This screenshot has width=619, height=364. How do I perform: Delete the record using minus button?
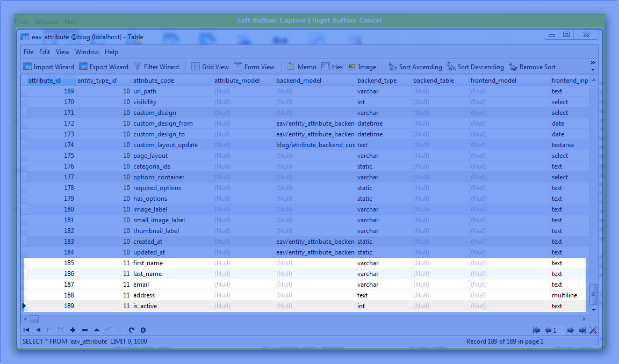click(x=84, y=330)
